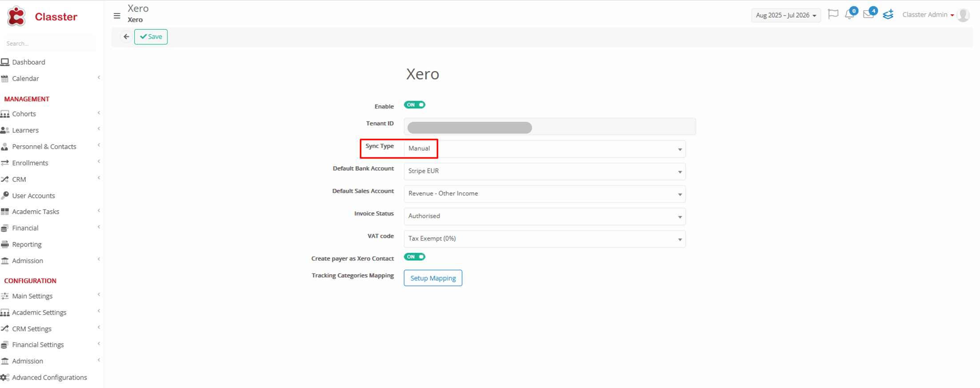The height and width of the screenshot is (388, 980).
Task: Click the Academic Tasks grid icon
Action: 5,212
